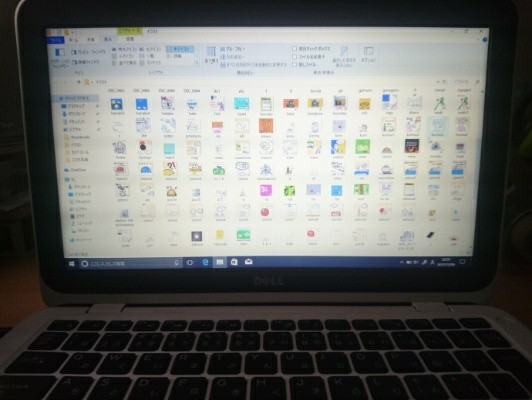Viewport: 532px width, 400px height.
Task: Switch to the View (表示) tab
Action: click(108, 39)
